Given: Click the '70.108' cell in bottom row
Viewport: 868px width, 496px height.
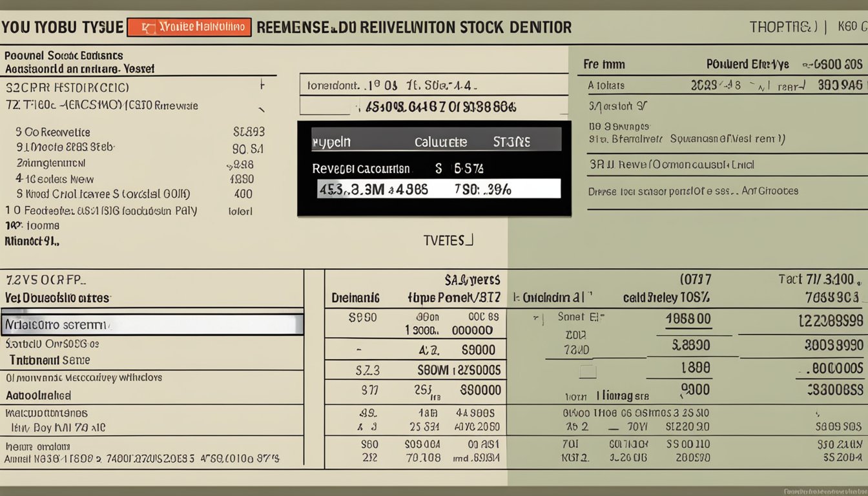Looking at the screenshot, I should point(423,457).
